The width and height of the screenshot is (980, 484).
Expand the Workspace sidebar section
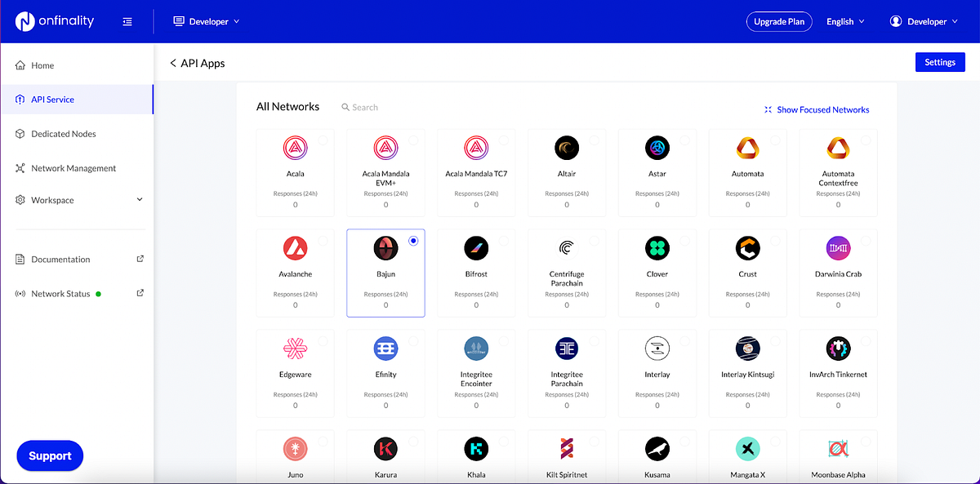click(x=77, y=200)
